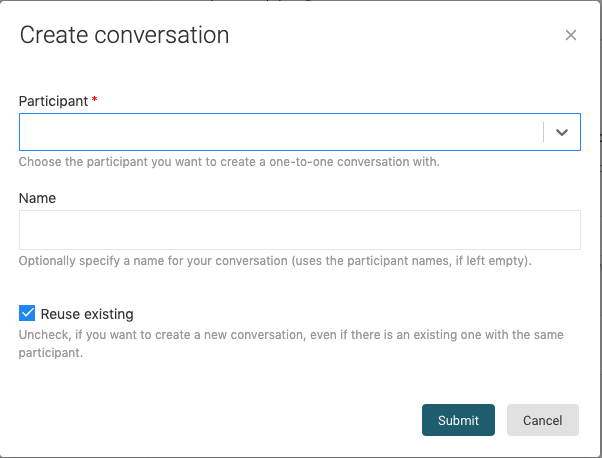
Task: Toggle via the Reuse existing label text
Action: pos(87,314)
